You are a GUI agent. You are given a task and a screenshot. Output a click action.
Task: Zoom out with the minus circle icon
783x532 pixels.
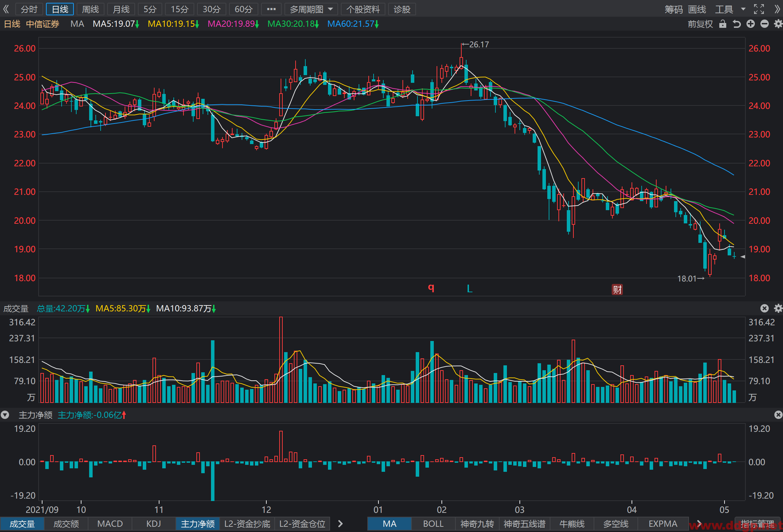[x=765, y=24]
